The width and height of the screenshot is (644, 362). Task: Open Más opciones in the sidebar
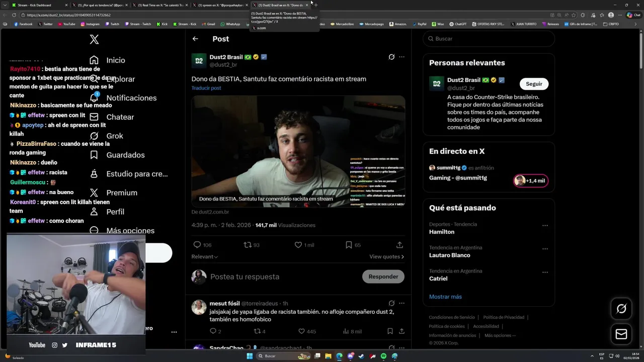pos(122,230)
